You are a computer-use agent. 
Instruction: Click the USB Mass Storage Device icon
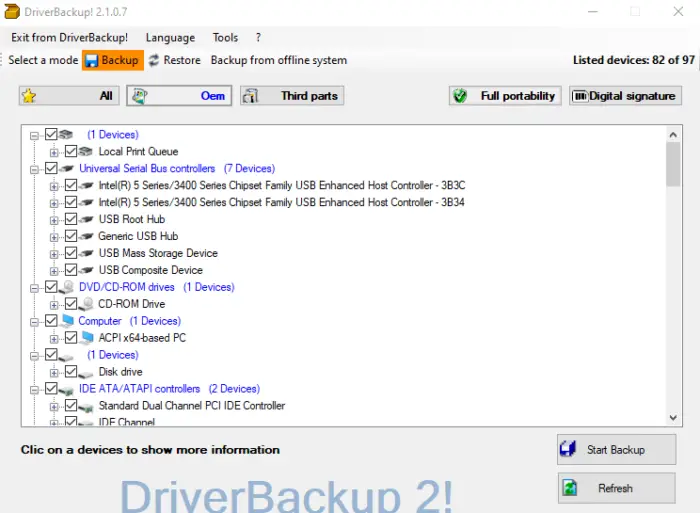(86, 253)
